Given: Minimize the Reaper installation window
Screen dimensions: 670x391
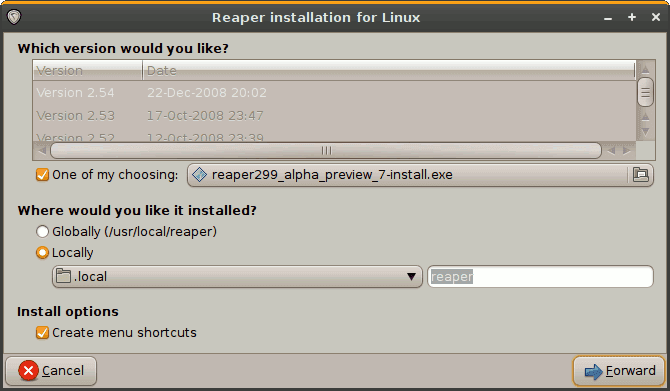Looking at the screenshot, I should (x=608, y=18).
